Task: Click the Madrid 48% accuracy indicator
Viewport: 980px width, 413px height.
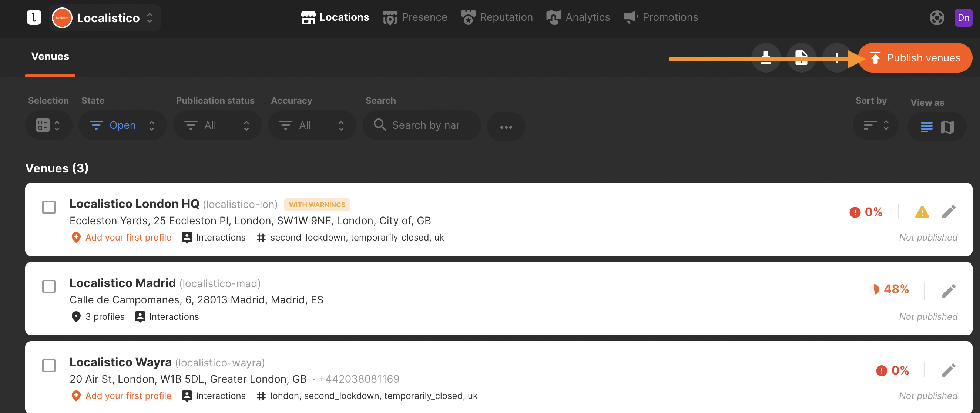Action: point(889,289)
